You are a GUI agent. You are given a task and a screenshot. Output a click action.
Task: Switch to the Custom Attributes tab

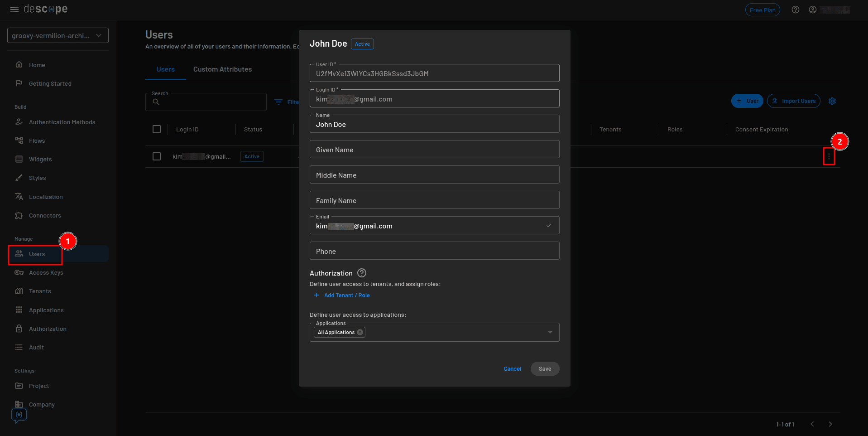[222, 69]
